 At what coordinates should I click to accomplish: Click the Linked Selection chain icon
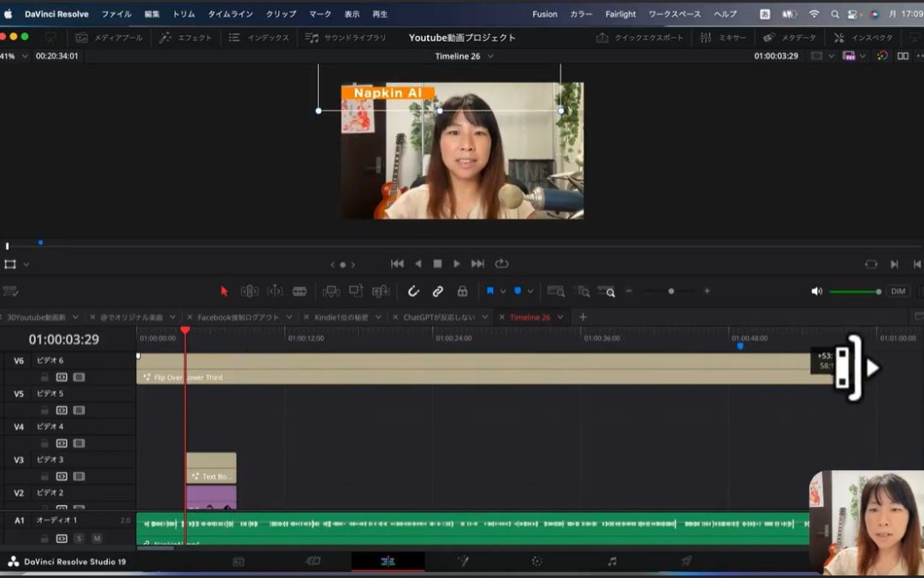point(438,291)
